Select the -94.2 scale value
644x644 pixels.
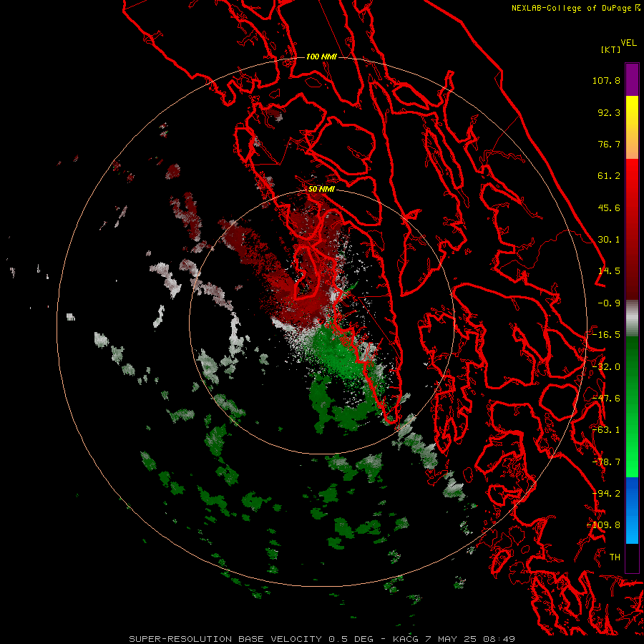point(606,494)
